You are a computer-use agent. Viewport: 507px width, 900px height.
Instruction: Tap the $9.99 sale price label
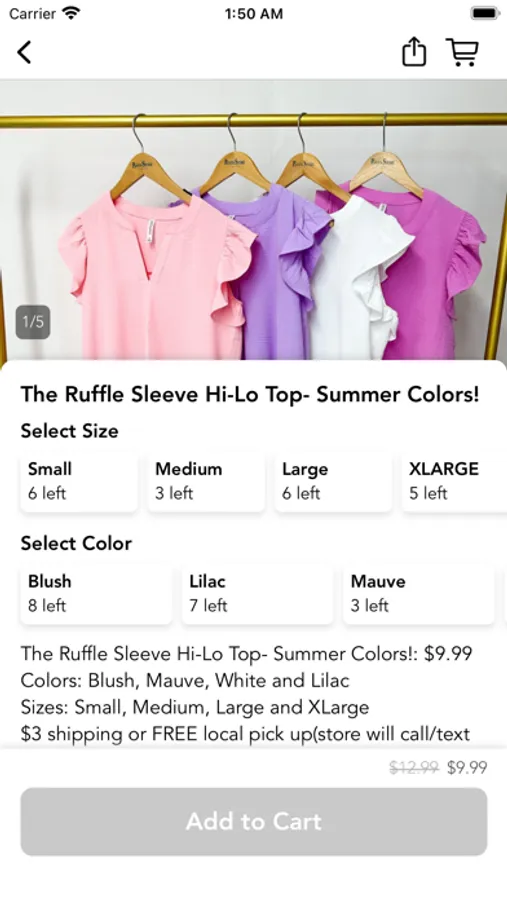point(467,767)
